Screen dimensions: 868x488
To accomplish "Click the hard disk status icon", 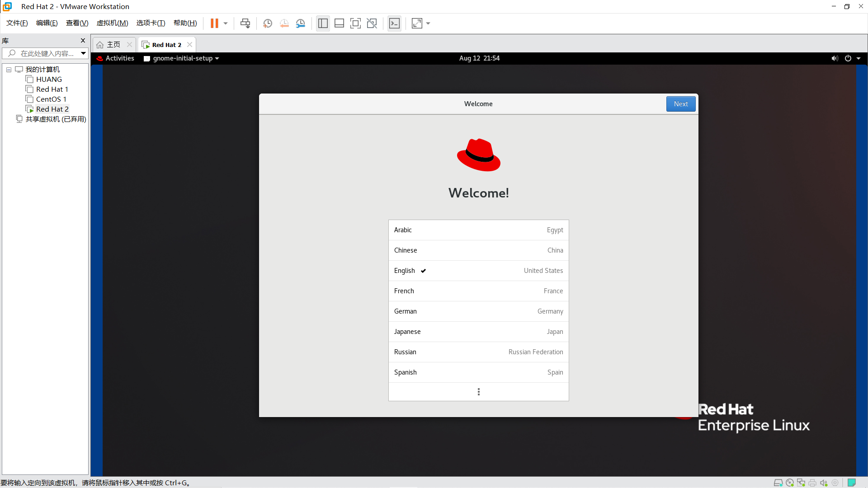I will tap(778, 483).
